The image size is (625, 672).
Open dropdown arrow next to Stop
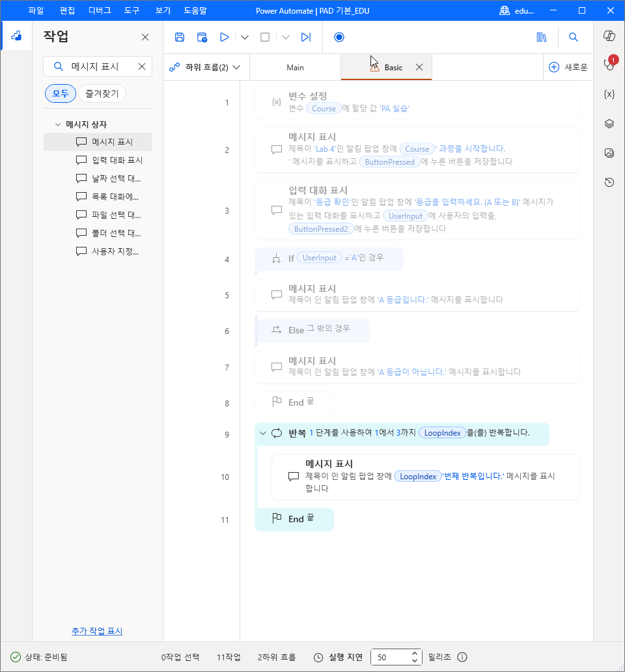coord(286,37)
